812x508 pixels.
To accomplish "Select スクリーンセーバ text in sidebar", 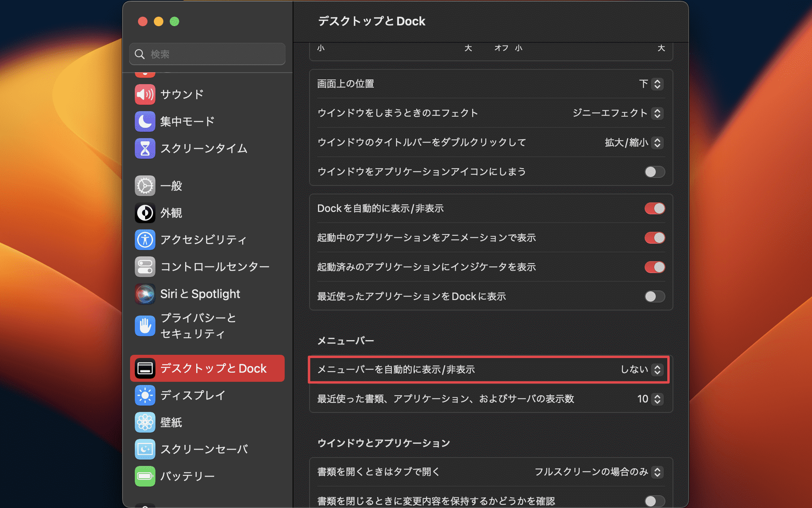I will point(204,449).
